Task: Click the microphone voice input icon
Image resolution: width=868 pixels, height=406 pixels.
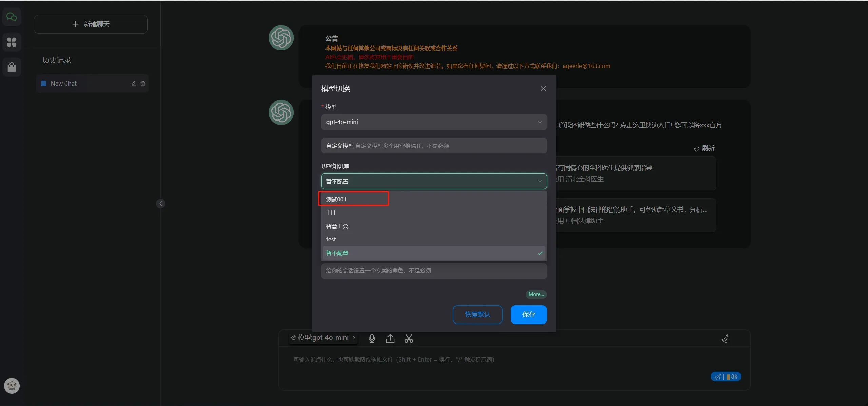Action: coord(372,338)
